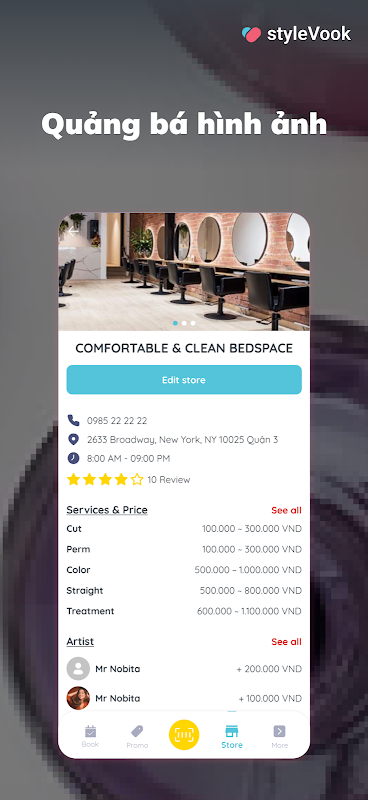See all artists
368x800 pixels.
pos(286,642)
